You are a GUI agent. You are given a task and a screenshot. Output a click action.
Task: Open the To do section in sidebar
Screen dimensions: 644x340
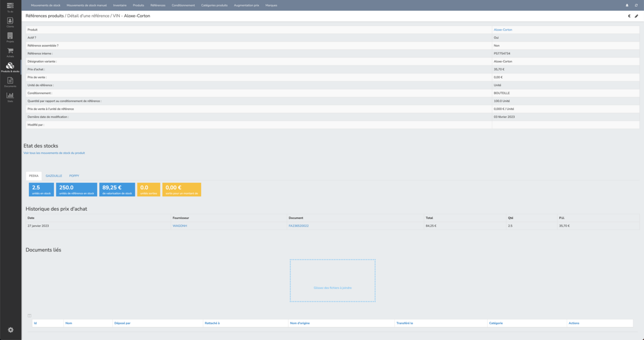(10, 7)
